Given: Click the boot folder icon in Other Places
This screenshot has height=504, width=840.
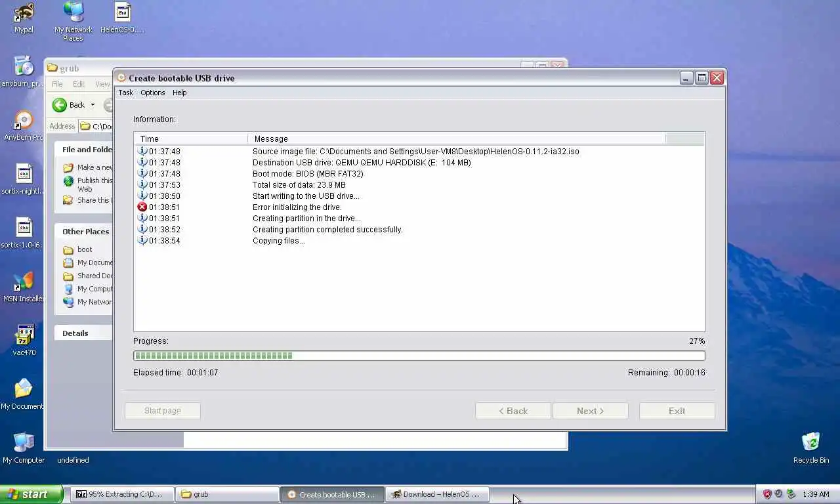Looking at the screenshot, I should (68, 249).
